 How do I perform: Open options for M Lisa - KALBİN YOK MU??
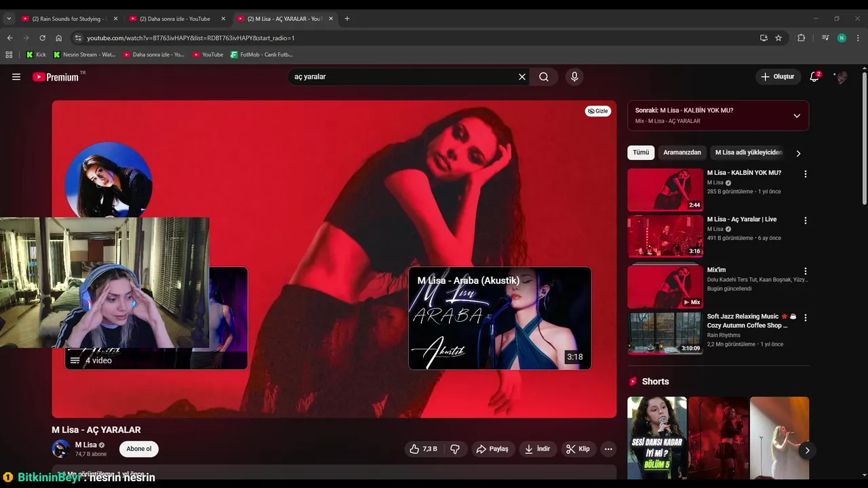tap(806, 174)
